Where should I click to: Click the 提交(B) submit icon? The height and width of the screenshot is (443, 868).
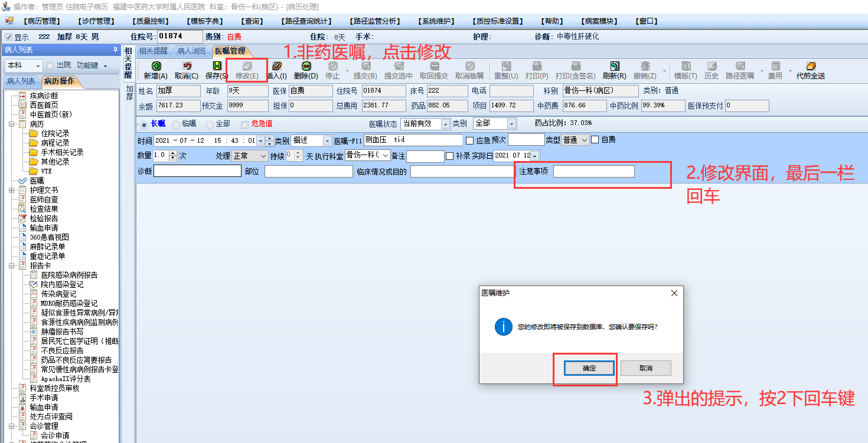(x=366, y=66)
